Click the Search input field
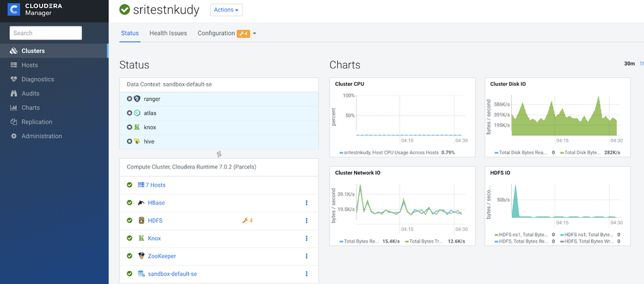Screen dimensions: 644x284 click(x=46, y=33)
